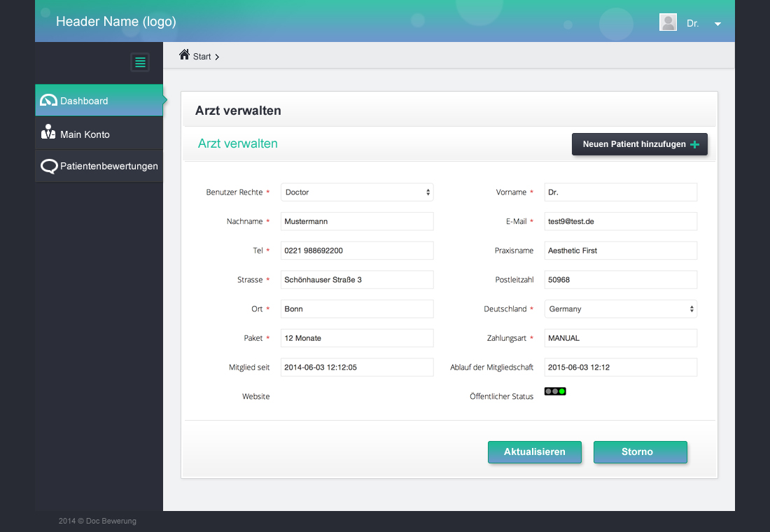This screenshot has height=532, width=770.
Task: Focus the Tel field 0221 988692200
Action: (x=357, y=251)
